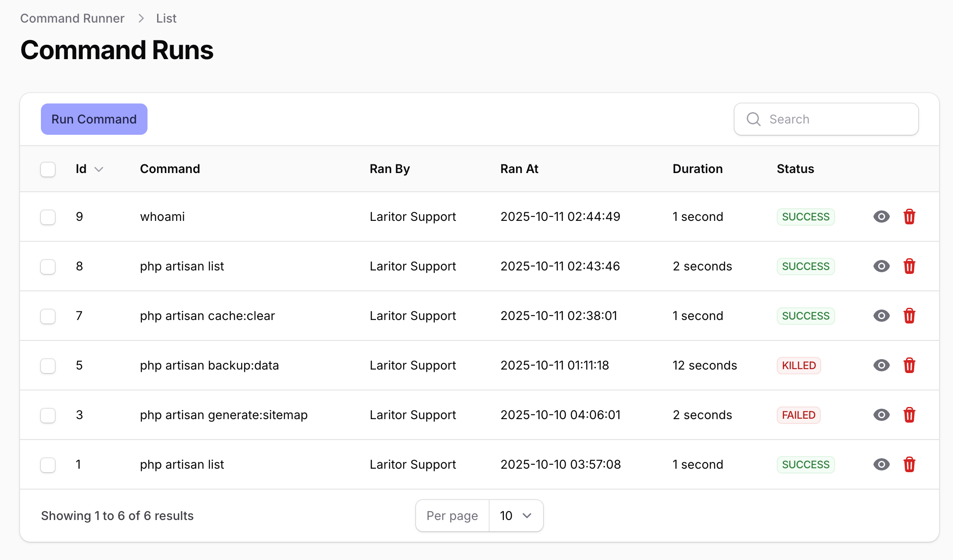Delete the whoami command run
Image resolution: width=953 pixels, height=560 pixels.
(x=909, y=217)
